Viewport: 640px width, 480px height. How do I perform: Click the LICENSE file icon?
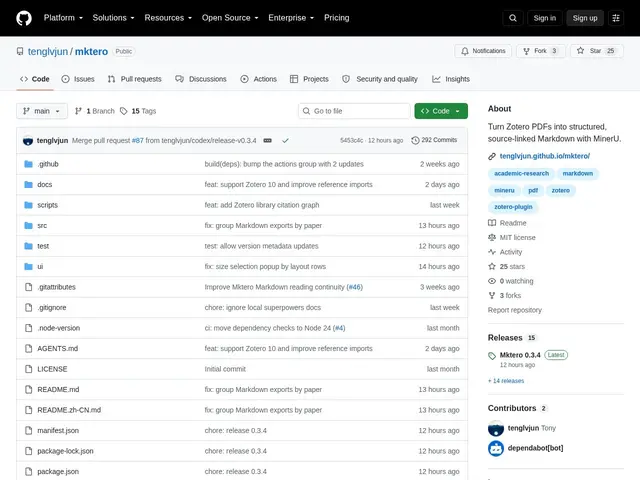pos(28,369)
